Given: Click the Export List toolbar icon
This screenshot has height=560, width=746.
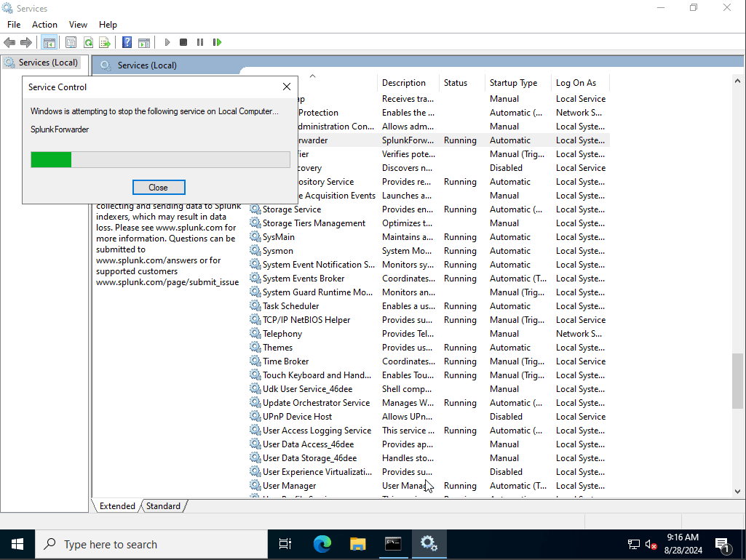Looking at the screenshot, I should [105, 42].
